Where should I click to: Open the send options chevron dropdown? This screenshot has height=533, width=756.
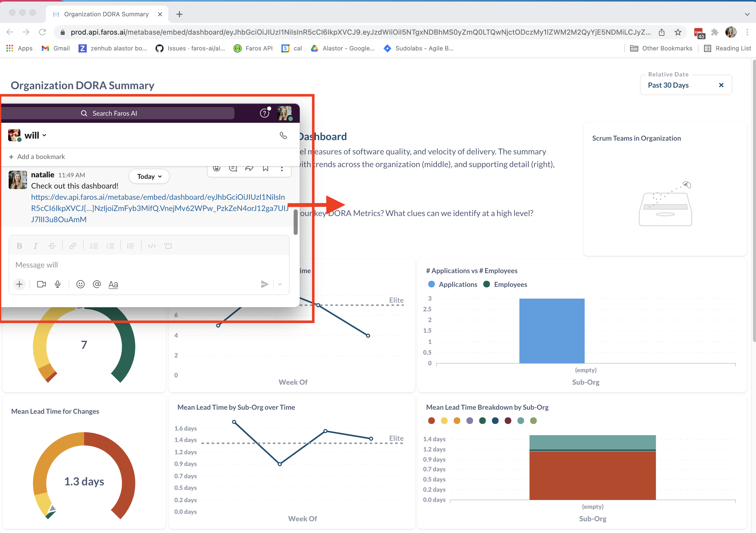(x=280, y=284)
